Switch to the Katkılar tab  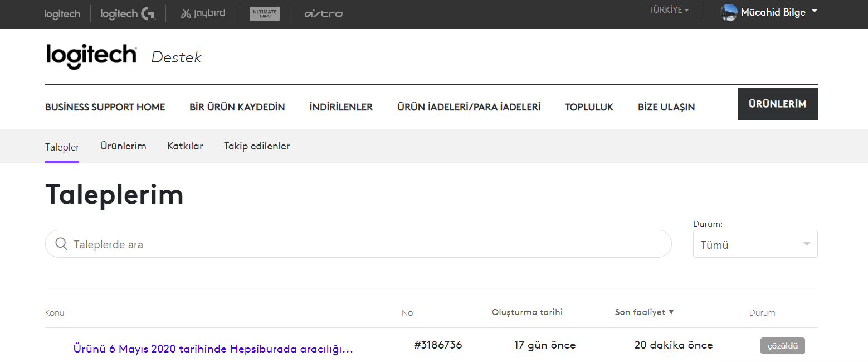(x=185, y=146)
